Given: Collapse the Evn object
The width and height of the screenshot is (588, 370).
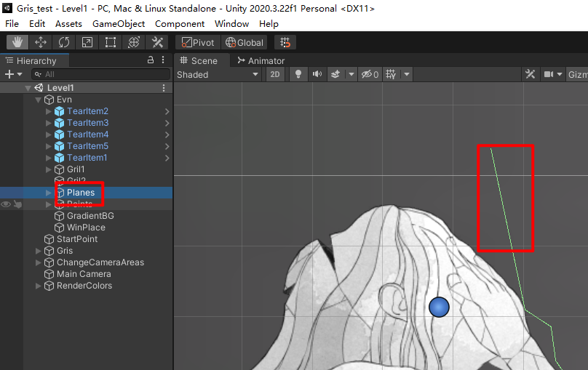Looking at the screenshot, I should pyautogui.click(x=38, y=100).
